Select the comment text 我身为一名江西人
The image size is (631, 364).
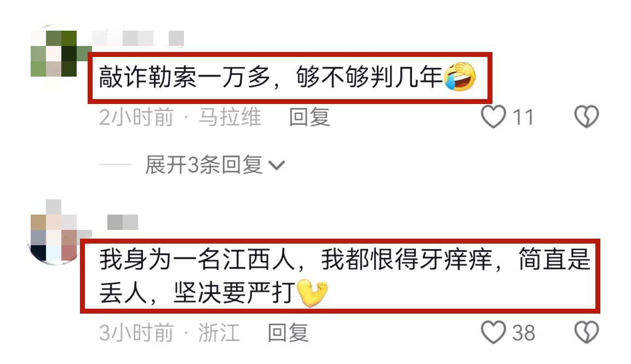click(x=198, y=259)
